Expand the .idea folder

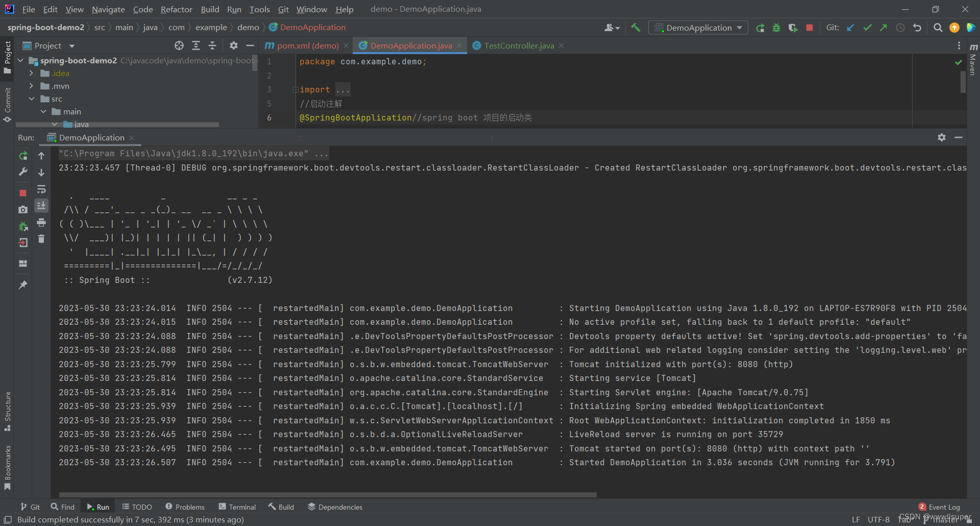pos(31,73)
